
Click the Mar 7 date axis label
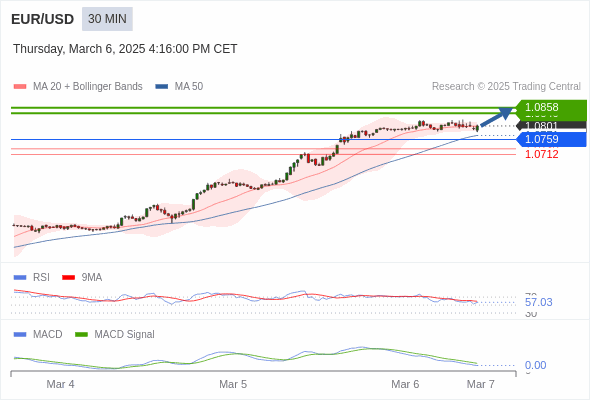[x=481, y=384]
